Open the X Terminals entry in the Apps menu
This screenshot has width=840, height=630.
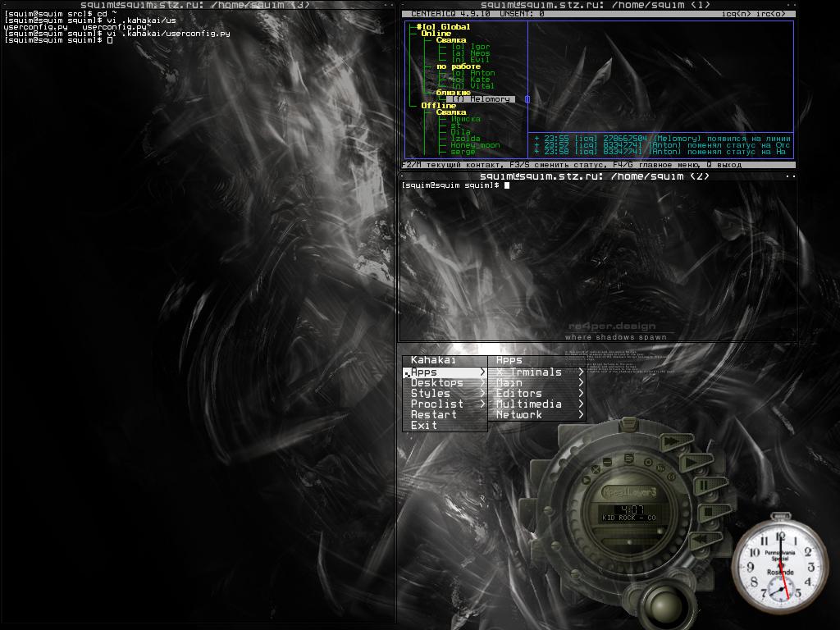point(536,372)
